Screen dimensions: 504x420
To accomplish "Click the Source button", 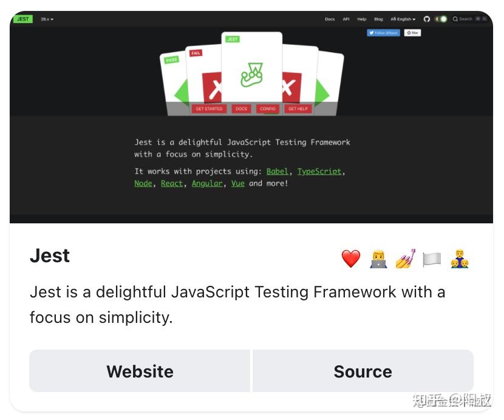I will click(363, 371).
